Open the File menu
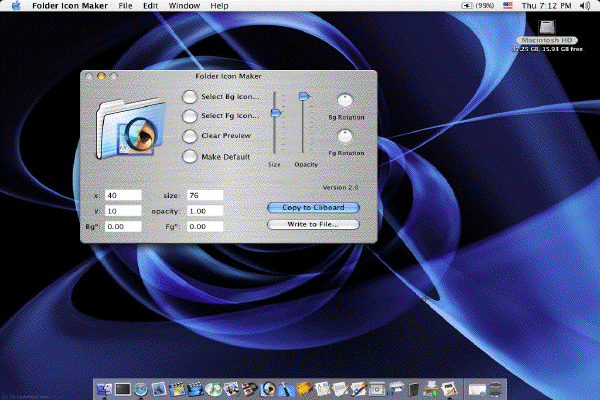The height and width of the screenshot is (400, 600). pyautogui.click(x=125, y=6)
